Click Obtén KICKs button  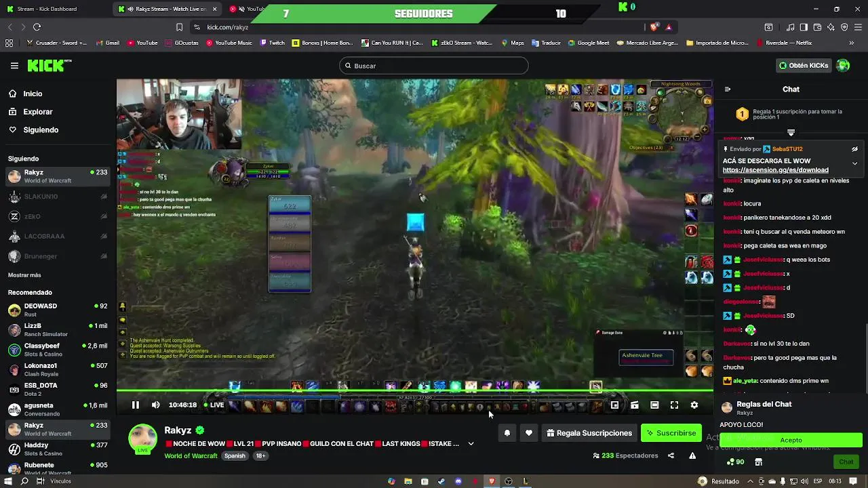[x=804, y=66]
